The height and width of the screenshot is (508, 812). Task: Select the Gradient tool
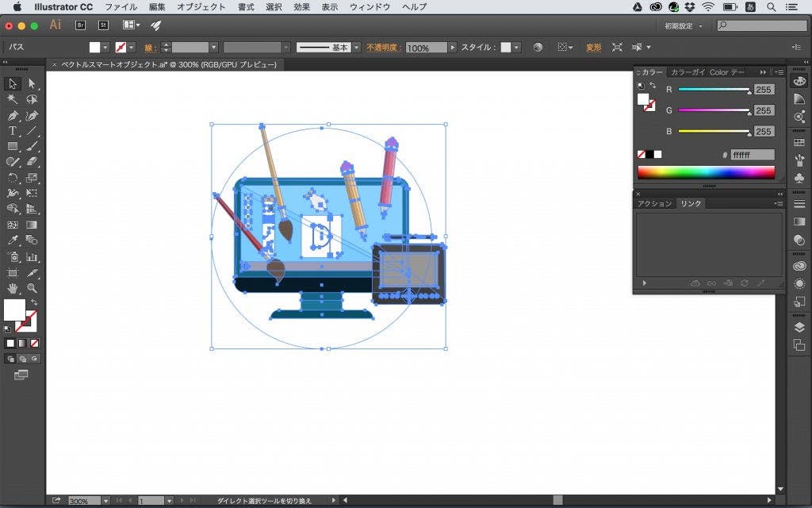tap(32, 225)
